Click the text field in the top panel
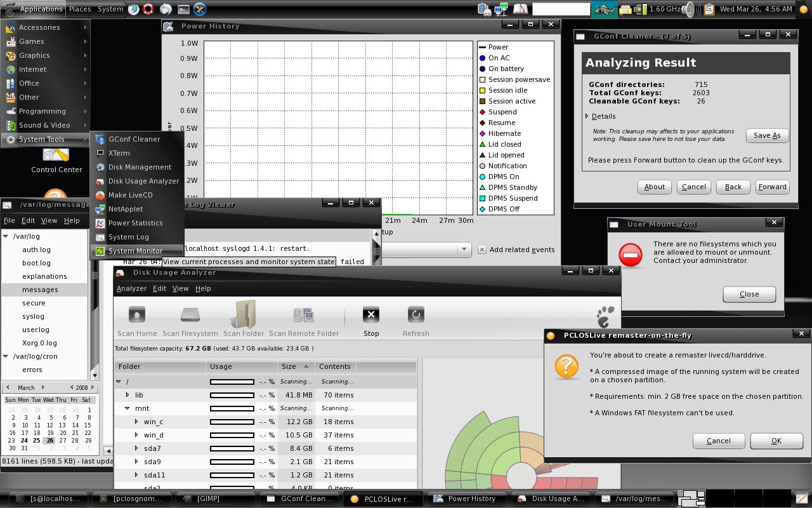The image size is (812, 508). [561, 9]
